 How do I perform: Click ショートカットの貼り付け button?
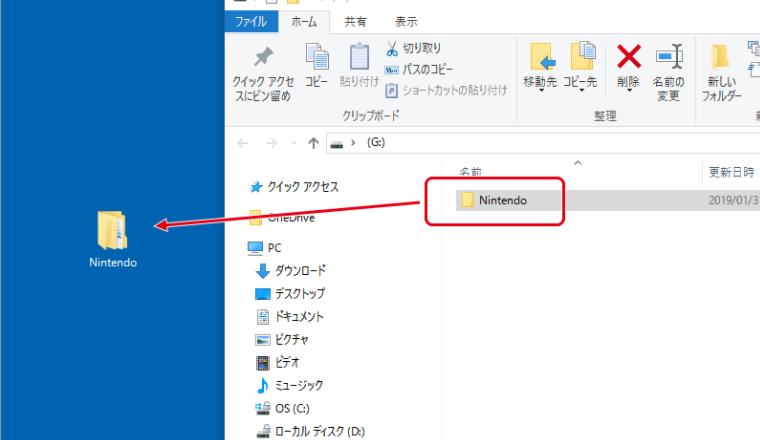click(x=446, y=90)
